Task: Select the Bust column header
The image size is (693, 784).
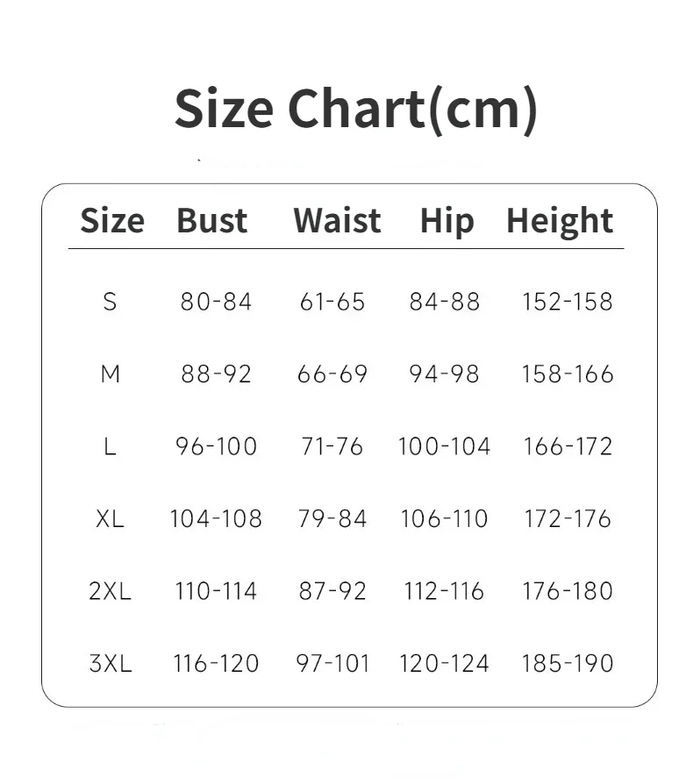Action: [x=212, y=221]
